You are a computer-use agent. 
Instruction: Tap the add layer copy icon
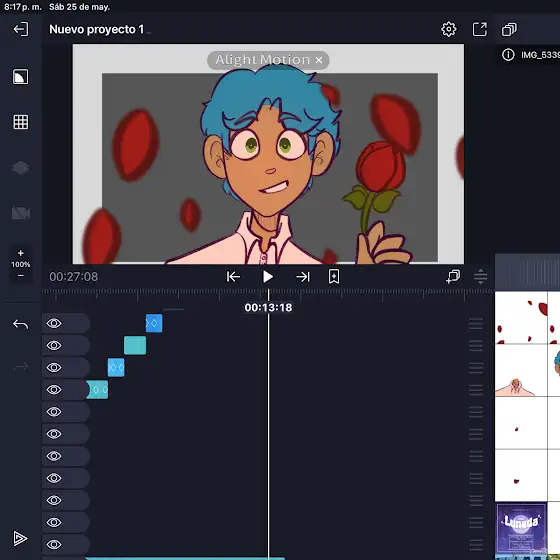point(453,276)
